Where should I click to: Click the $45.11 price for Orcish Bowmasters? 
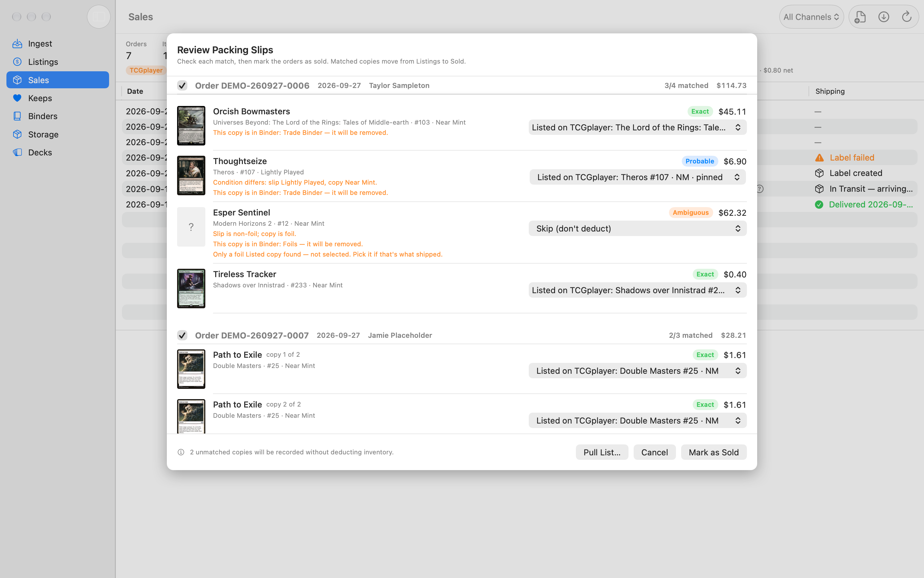click(732, 112)
